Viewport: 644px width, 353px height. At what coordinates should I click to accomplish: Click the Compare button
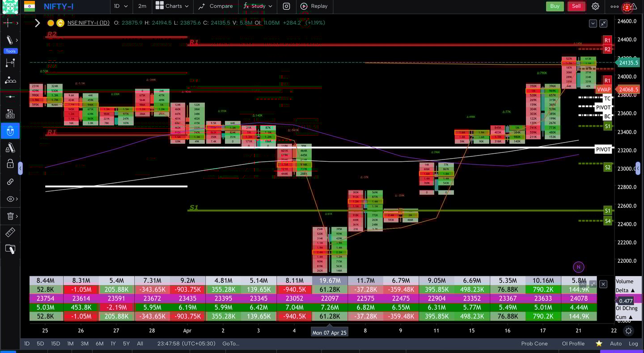coord(216,6)
